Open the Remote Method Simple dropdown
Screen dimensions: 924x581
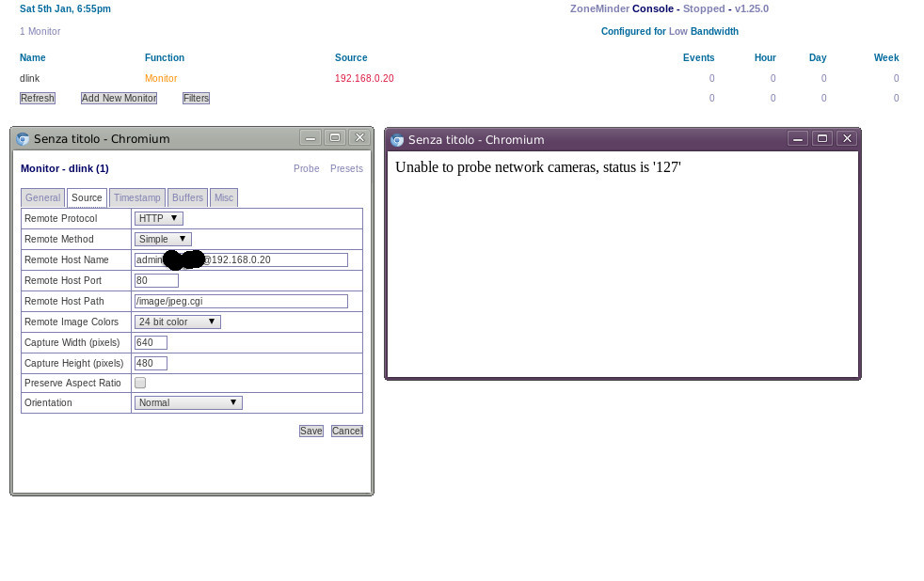(163, 239)
